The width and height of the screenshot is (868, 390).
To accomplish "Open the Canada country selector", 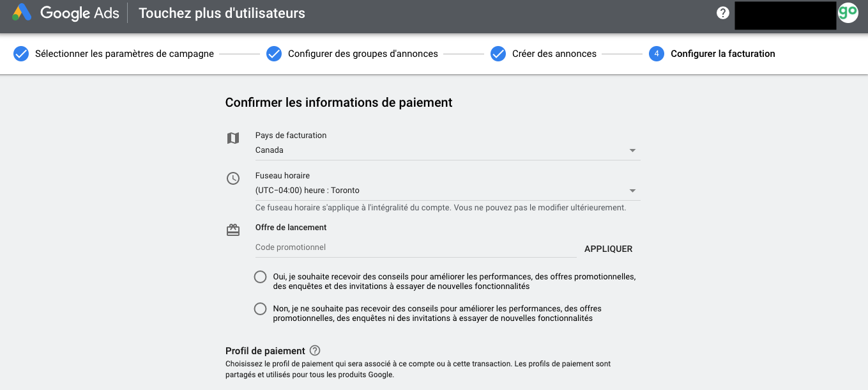I will point(447,150).
